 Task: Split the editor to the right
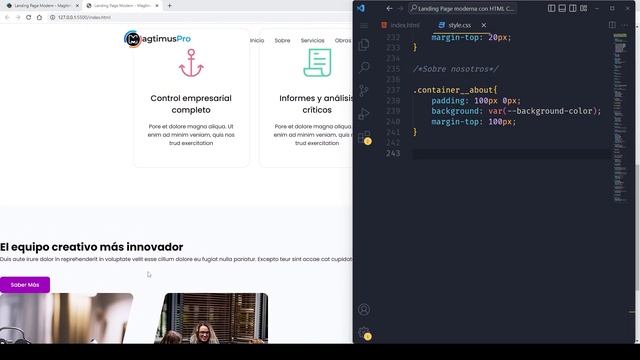coord(612,25)
